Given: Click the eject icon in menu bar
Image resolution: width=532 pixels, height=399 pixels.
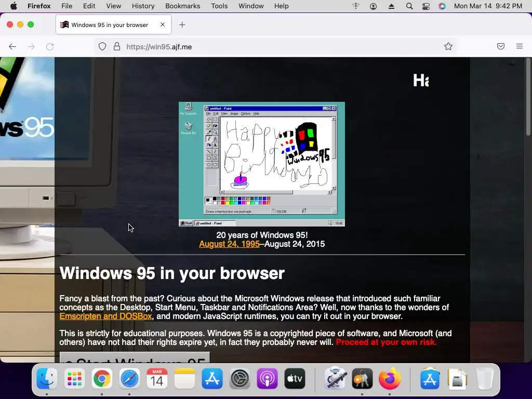Looking at the screenshot, I should (x=391, y=6).
